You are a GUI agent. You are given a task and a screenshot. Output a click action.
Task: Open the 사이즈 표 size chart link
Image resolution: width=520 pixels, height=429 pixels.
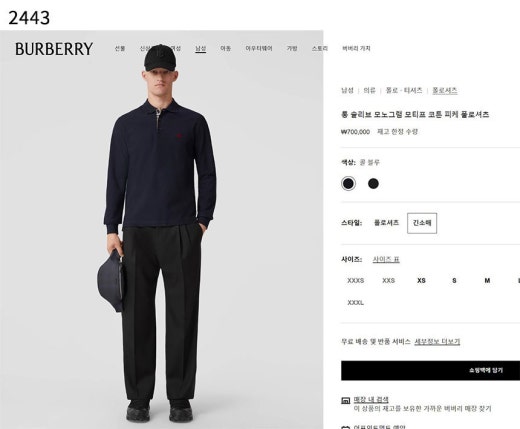coord(386,259)
